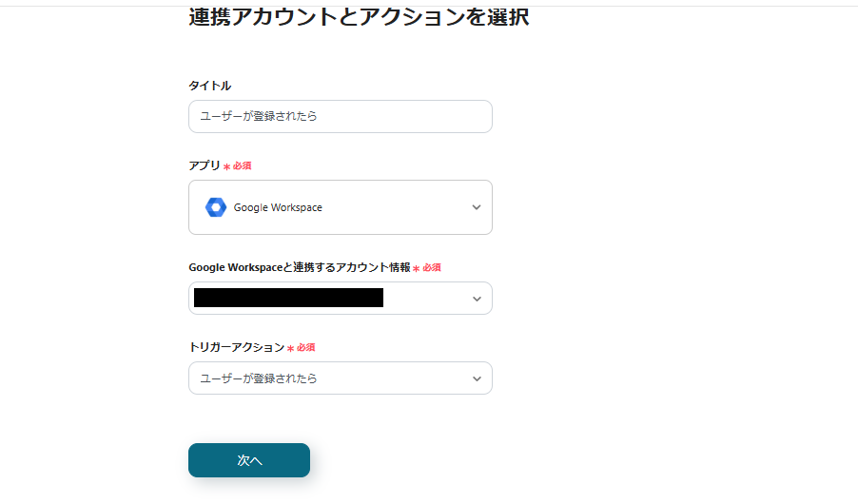This screenshot has width=858, height=504.
Task: Click the アプリ field label
Action: 204,165
